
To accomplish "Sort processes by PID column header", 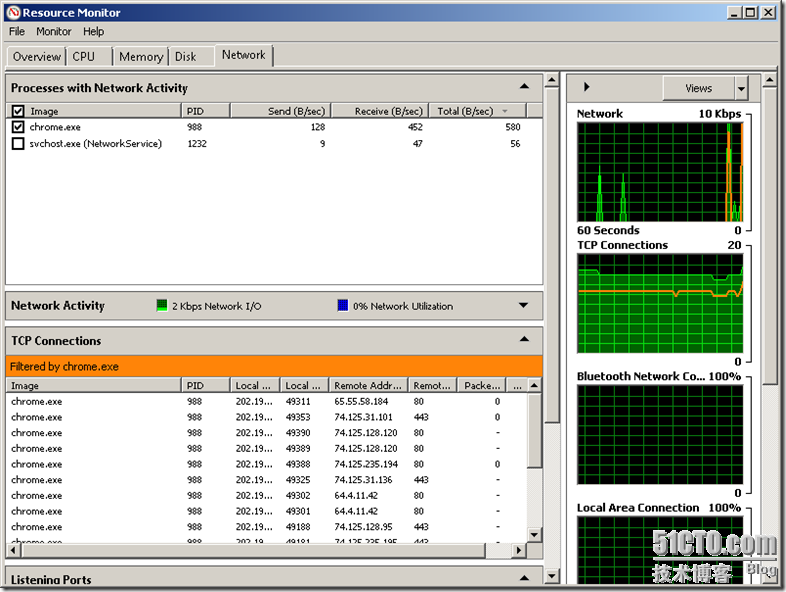I will [x=205, y=111].
